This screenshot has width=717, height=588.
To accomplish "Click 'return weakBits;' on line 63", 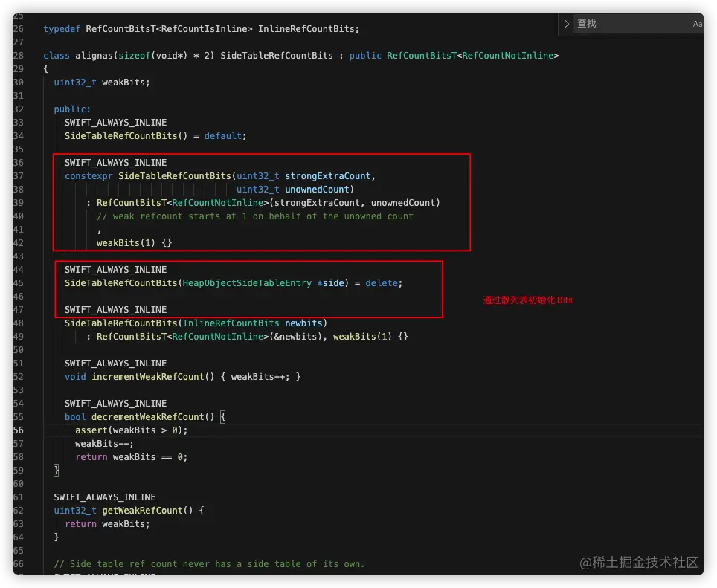I will (107, 524).
